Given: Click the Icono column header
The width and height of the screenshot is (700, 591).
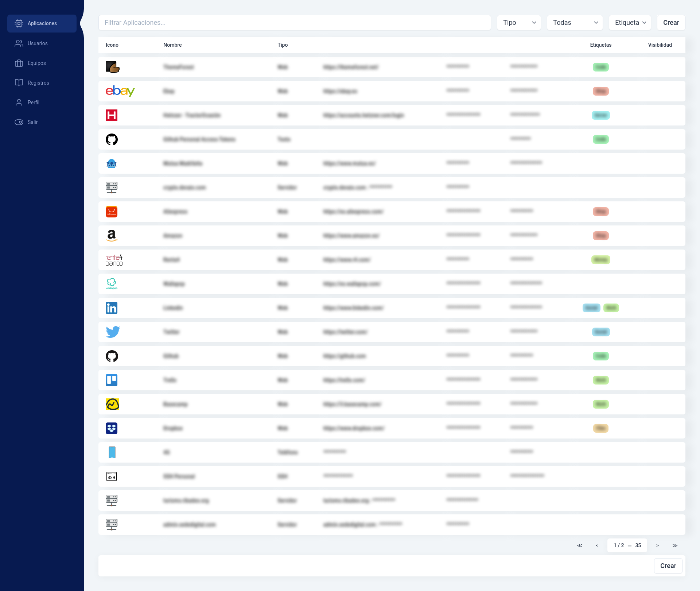Looking at the screenshot, I should 112,45.
